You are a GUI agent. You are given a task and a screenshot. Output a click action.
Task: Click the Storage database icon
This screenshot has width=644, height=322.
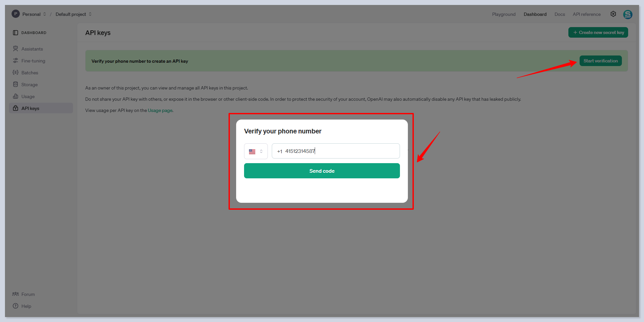[x=16, y=85]
